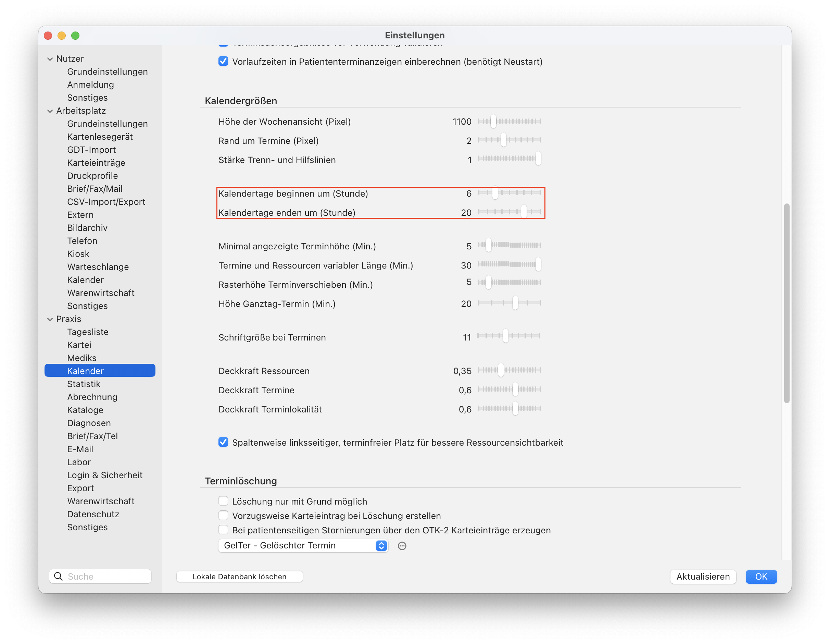
Task: Open Kartenlesegerät settings under Arbeitsplatz
Action: [100, 137]
